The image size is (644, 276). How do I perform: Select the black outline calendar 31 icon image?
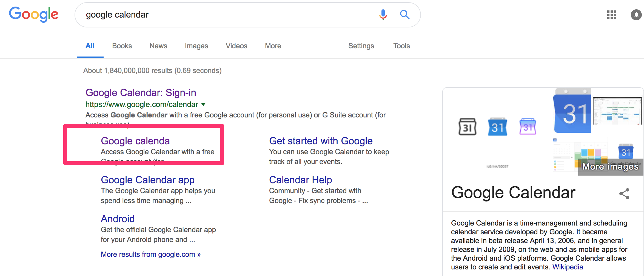(467, 127)
